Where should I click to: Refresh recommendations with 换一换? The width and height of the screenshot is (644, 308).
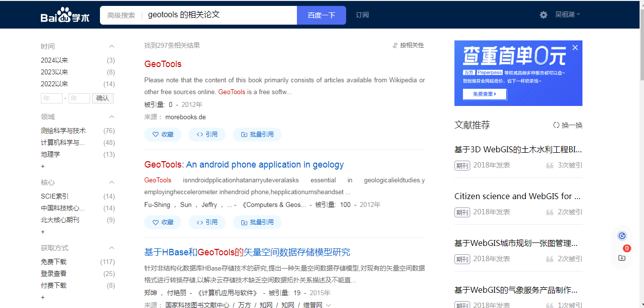point(568,125)
